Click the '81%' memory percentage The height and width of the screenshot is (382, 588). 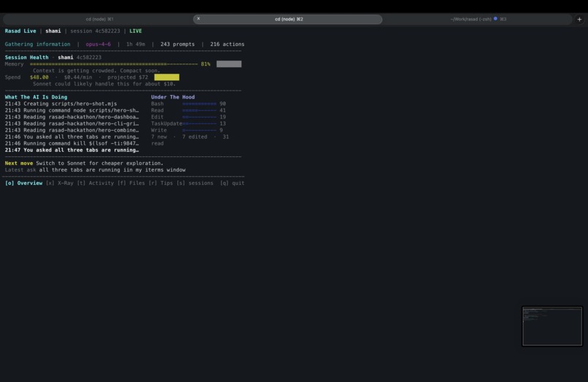click(x=206, y=64)
